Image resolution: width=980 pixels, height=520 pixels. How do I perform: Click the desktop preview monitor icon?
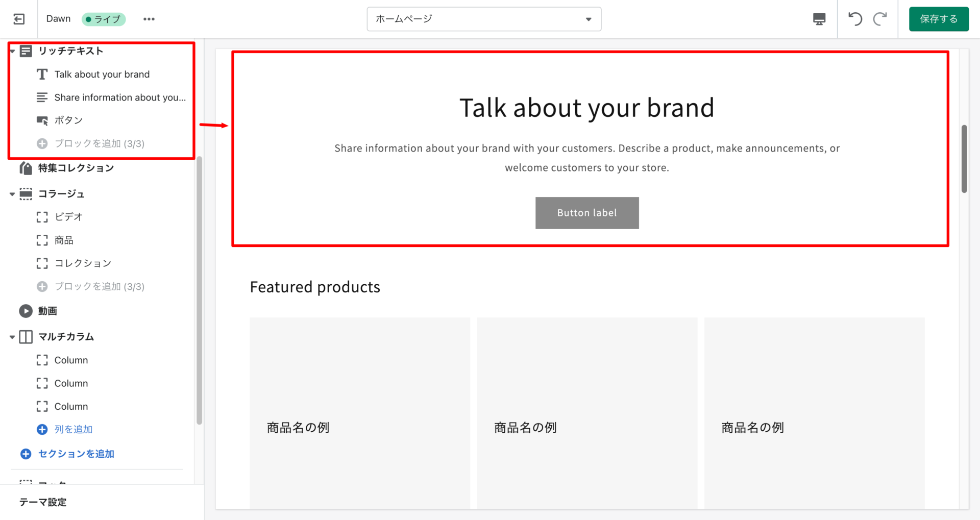(x=819, y=19)
